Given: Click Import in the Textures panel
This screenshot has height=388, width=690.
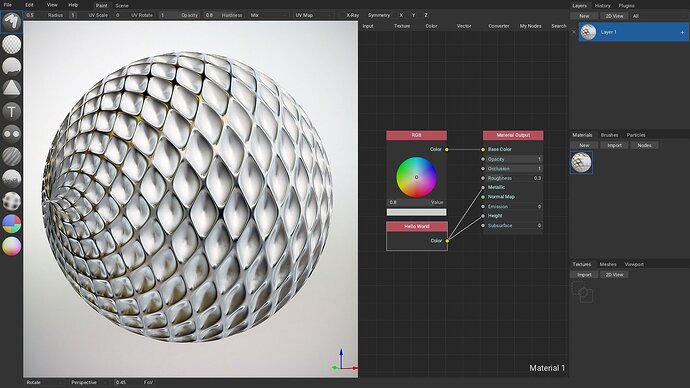Looking at the screenshot, I should click(584, 275).
